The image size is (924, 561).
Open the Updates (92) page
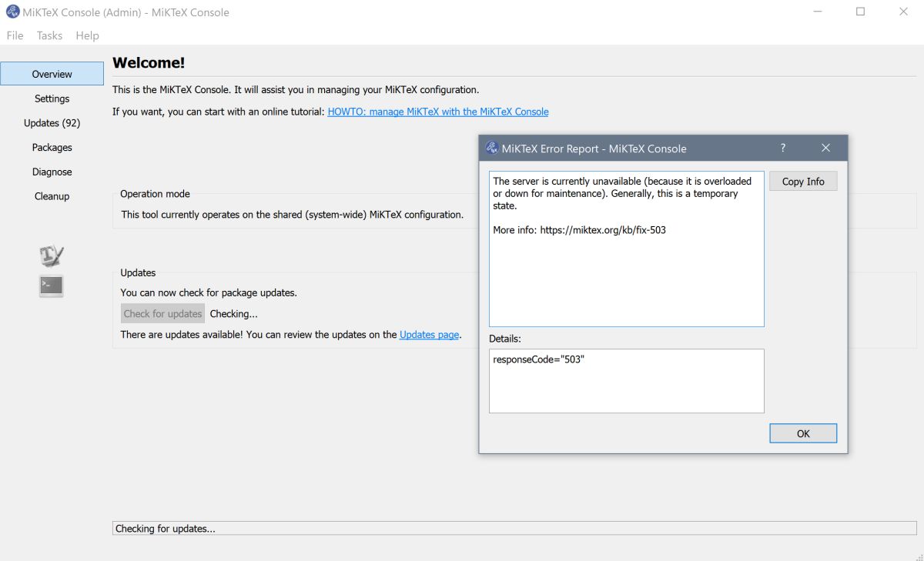[52, 123]
